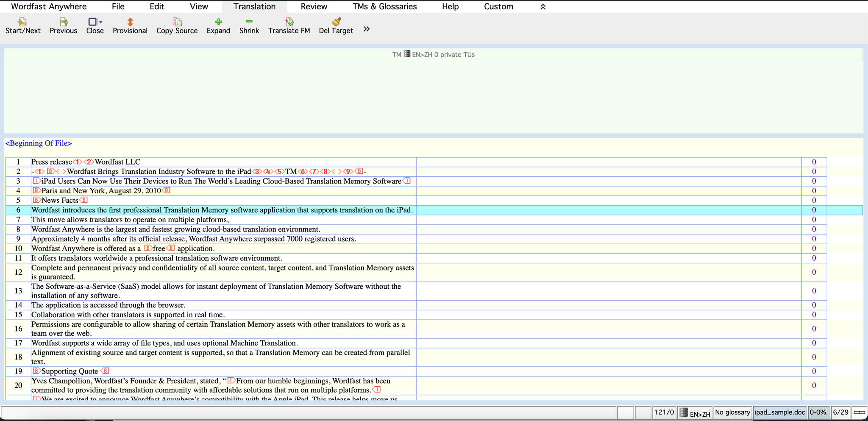Click the Translate FM icon
Viewport: 868px width, 421px height.
click(x=289, y=21)
